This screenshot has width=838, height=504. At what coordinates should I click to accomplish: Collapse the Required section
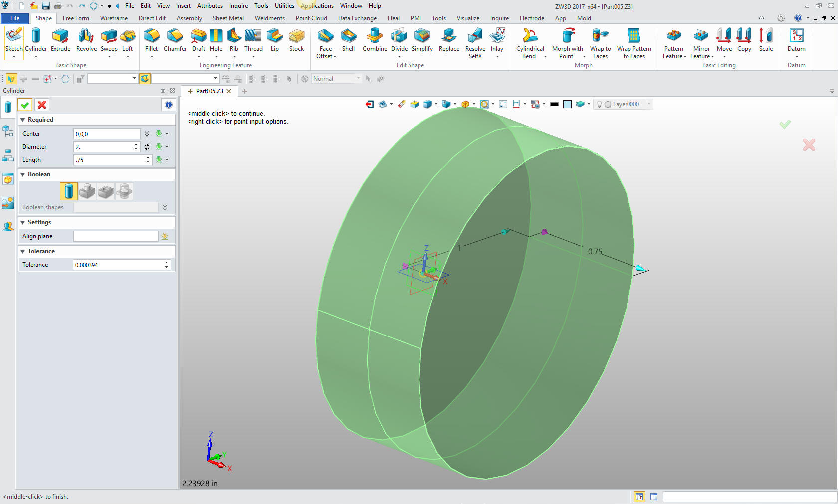22,120
